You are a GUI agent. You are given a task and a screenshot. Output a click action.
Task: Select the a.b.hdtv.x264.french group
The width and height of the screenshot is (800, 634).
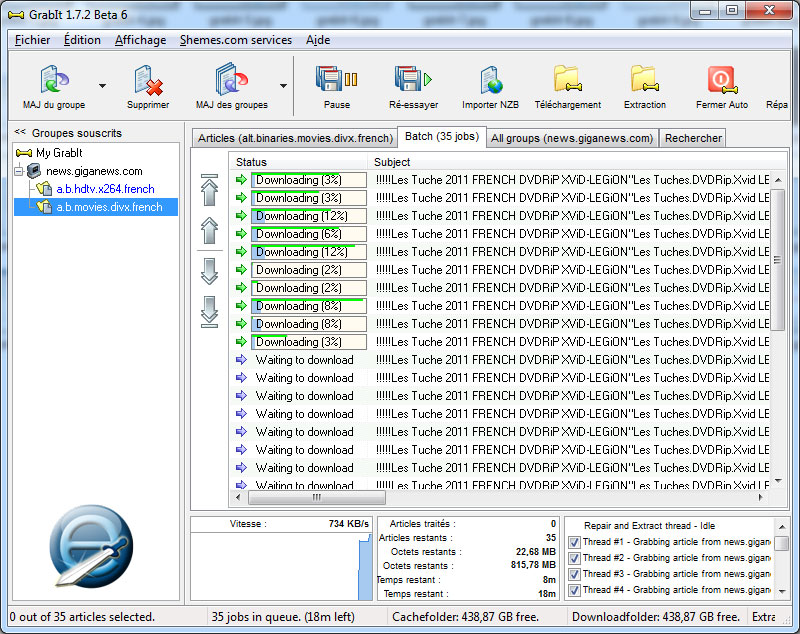pos(105,189)
